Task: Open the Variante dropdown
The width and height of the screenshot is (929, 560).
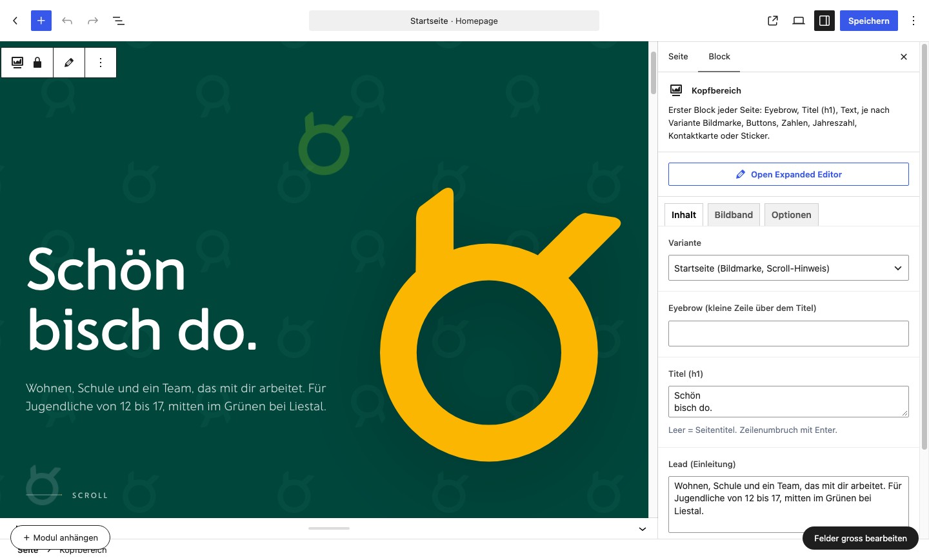Action: (788, 268)
